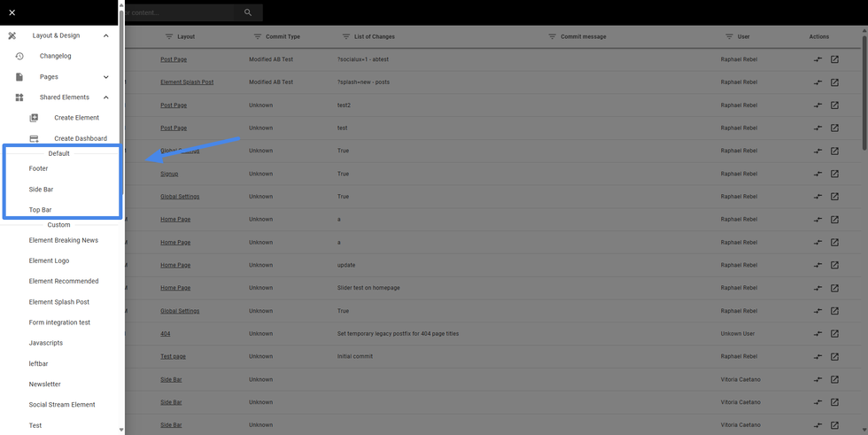Click the sidebar scroll down arrow

tap(121, 430)
